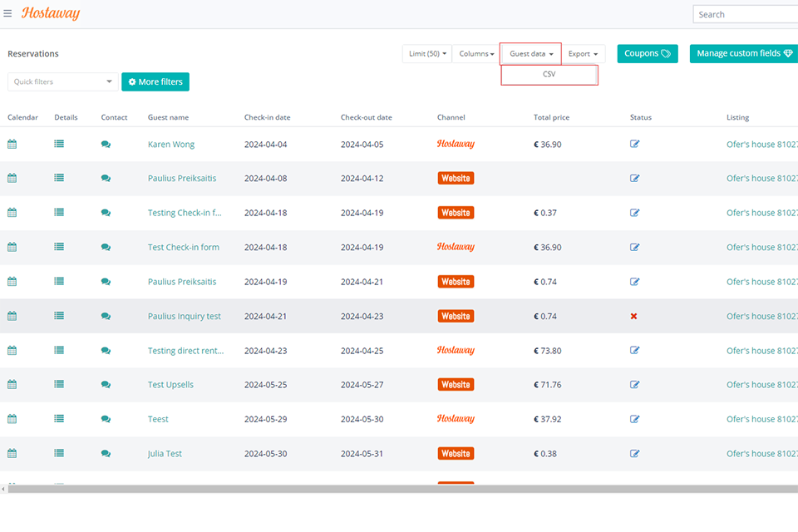The width and height of the screenshot is (798, 532).
Task: Open messages icon for Test Check-in form
Action: 106,247
